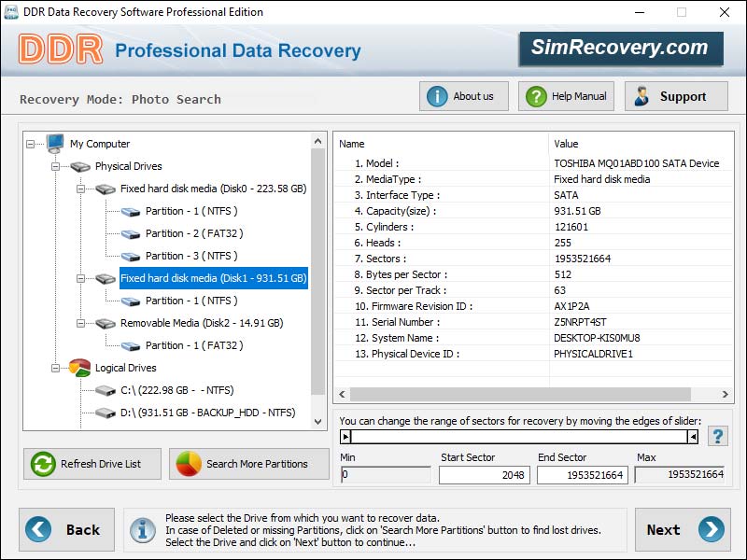Click the Start Sector input field

(485, 475)
